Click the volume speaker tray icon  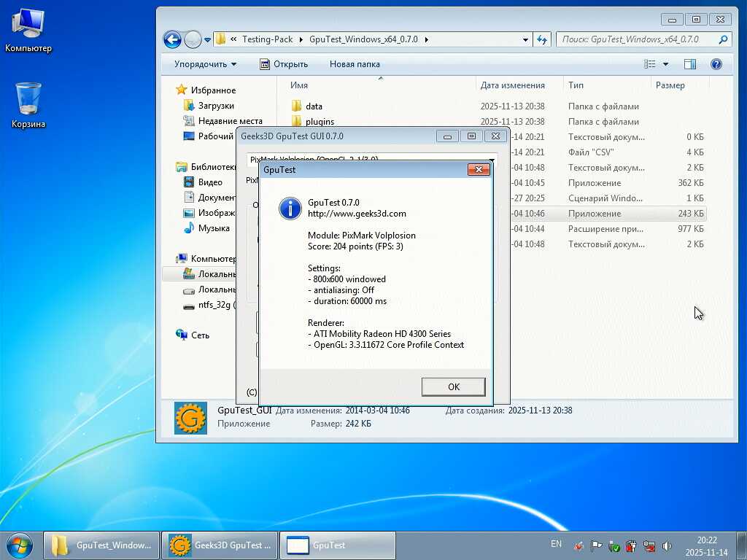click(x=667, y=545)
